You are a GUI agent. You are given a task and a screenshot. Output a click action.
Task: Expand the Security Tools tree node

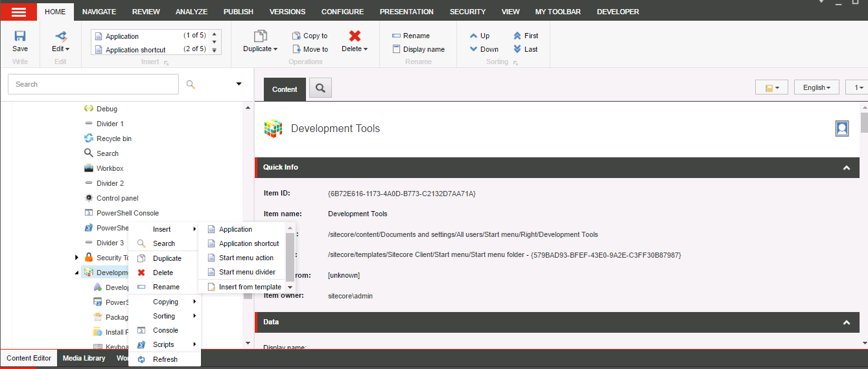pyautogui.click(x=77, y=258)
